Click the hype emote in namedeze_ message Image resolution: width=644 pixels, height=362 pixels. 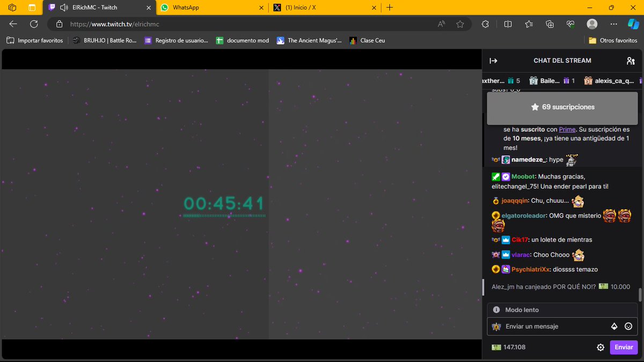point(572,159)
